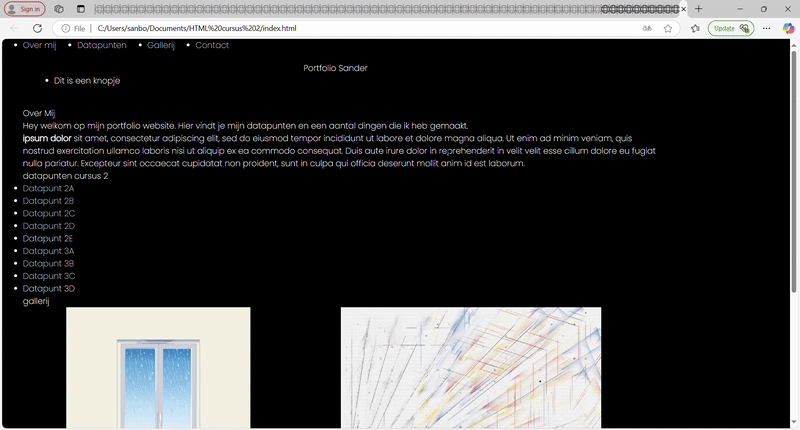Image resolution: width=800 pixels, height=430 pixels.
Task: Click the browser refresh button
Action: pos(38,28)
